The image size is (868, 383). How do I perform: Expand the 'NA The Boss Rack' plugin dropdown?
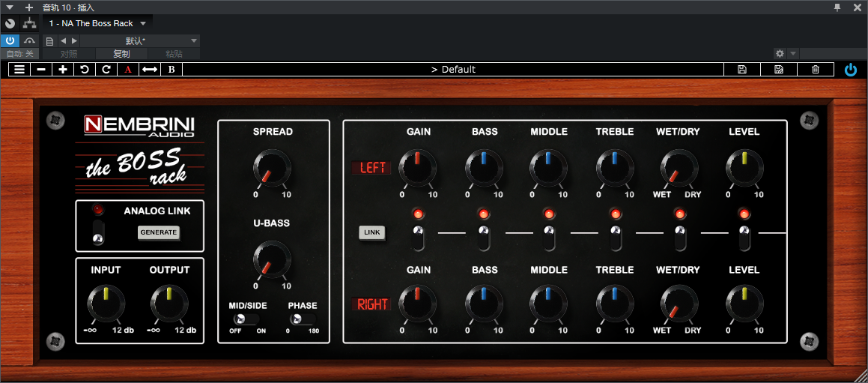pyautogui.click(x=143, y=24)
